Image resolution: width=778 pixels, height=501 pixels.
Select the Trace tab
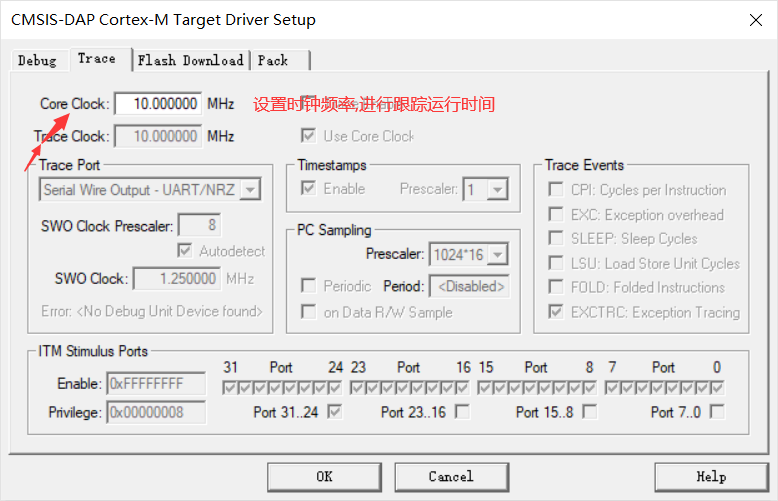tap(97, 59)
